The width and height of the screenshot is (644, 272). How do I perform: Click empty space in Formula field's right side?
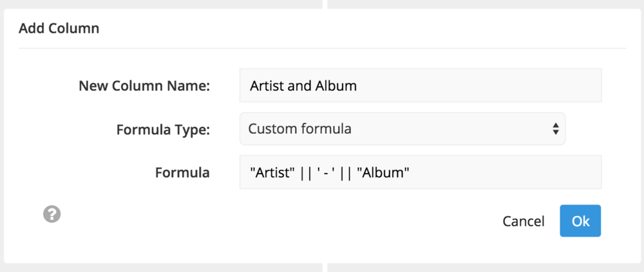coord(505,172)
